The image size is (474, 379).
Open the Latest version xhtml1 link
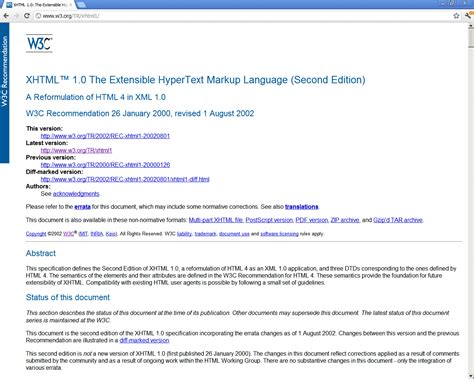point(76,150)
